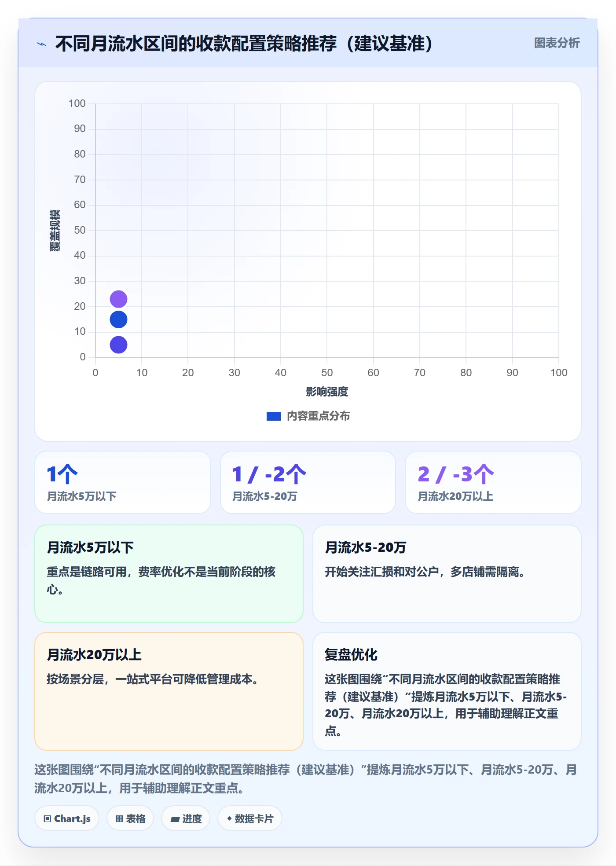Screen dimensions: 616x866
Task: Click the text 重点是链路可用
Action: (87, 572)
